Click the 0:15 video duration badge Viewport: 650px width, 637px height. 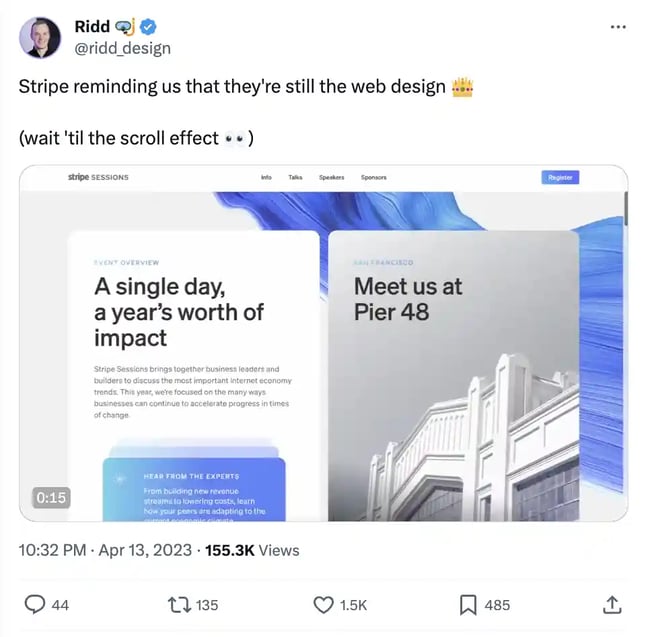click(51, 497)
